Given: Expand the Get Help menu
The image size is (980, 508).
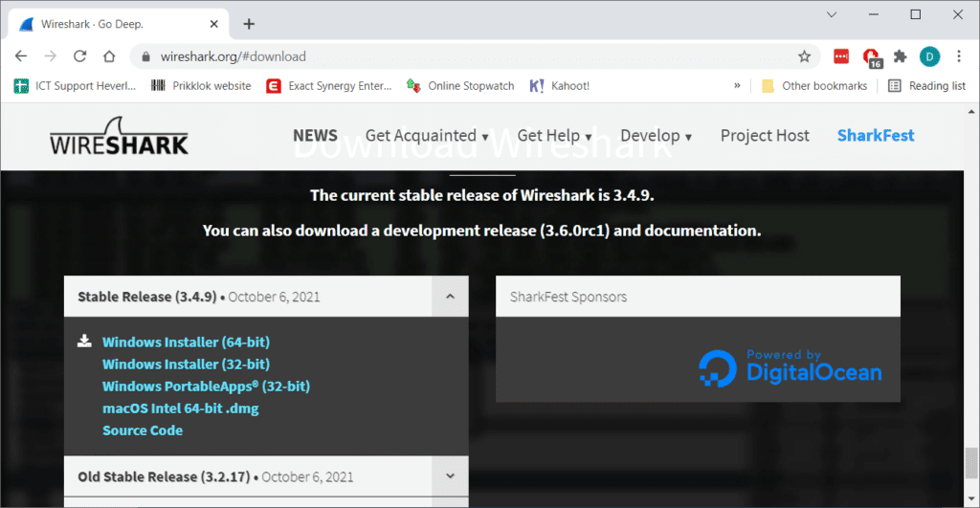Looking at the screenshot, I should (554, 136).
